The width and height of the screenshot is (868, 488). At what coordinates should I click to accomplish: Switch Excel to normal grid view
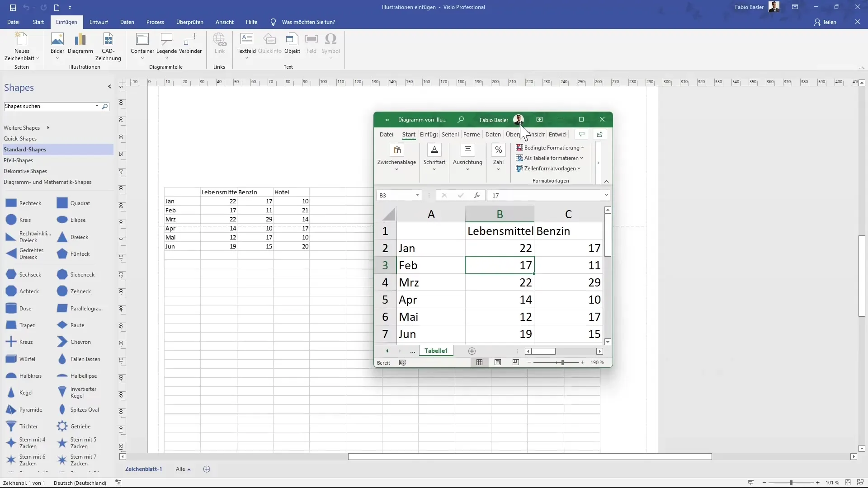pyautogui.click(x=480, y=362)
